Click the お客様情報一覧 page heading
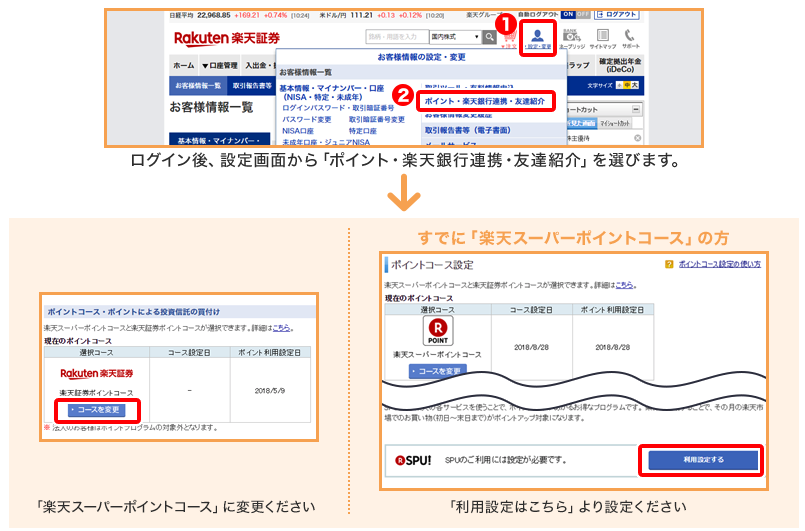805x531 pixels. coord(211,107)
